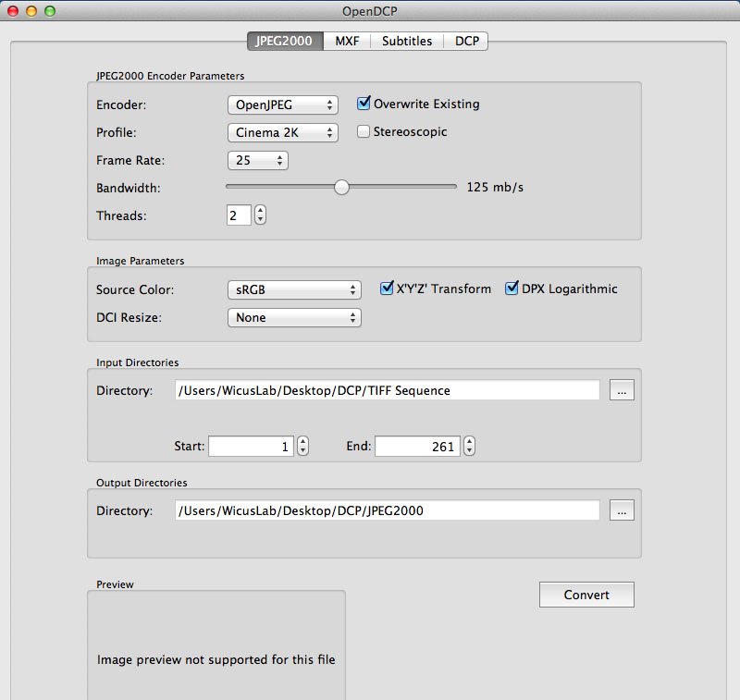Switch to the DCP tab
This screenshot has height=700, width=740.
coord(466,41)
